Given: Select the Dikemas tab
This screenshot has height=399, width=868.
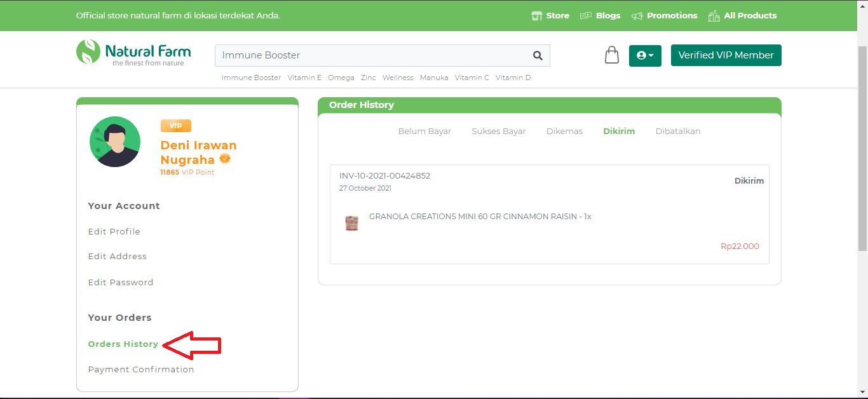Looking at the screenshot, I should pos(564,132).
